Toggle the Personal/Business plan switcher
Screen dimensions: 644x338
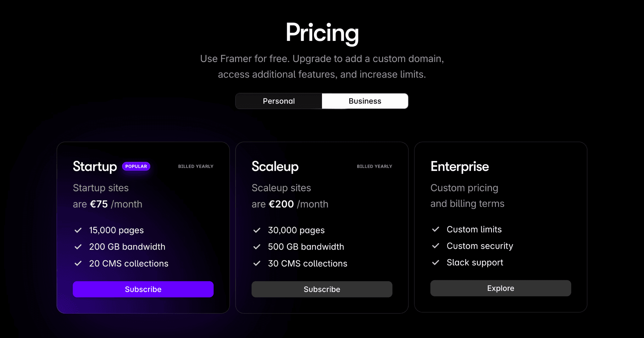321,101
